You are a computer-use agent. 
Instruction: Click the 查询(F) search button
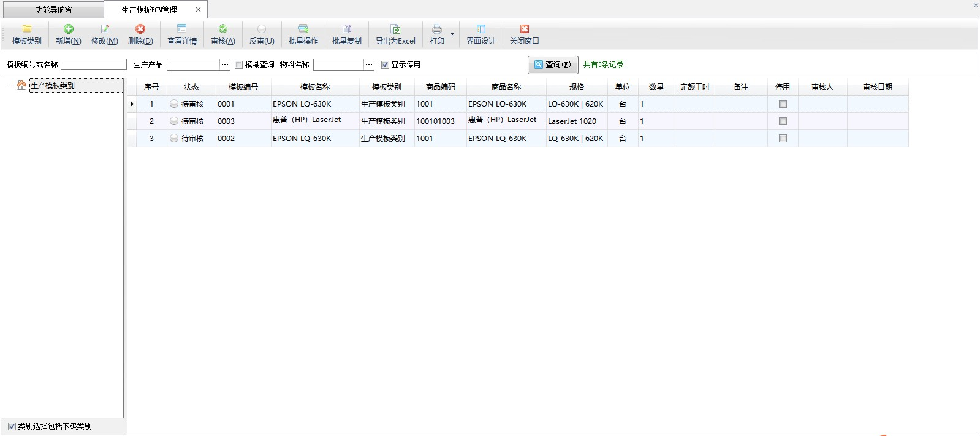click(x=552, y=64)
